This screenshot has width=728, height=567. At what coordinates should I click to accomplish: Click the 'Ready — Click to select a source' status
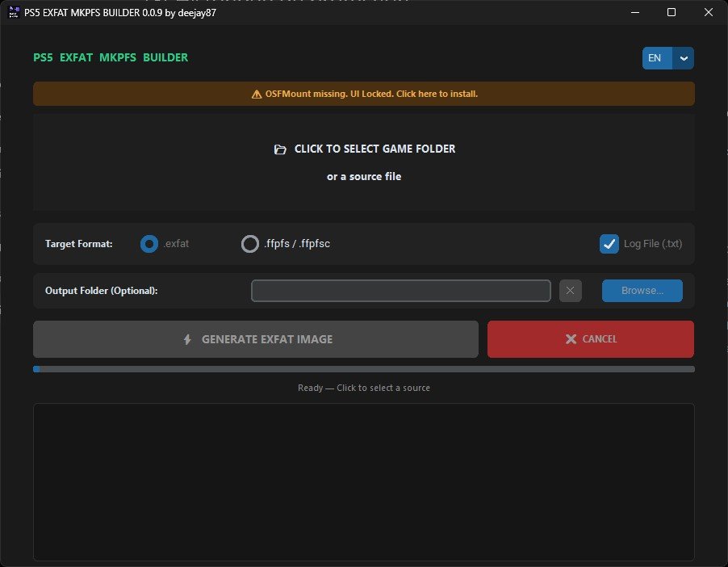pyautogui.click(x=364, y=388)
